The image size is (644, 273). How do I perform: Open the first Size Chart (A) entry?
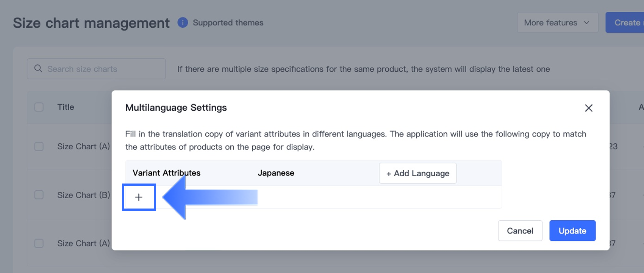(x=83, y=146)
